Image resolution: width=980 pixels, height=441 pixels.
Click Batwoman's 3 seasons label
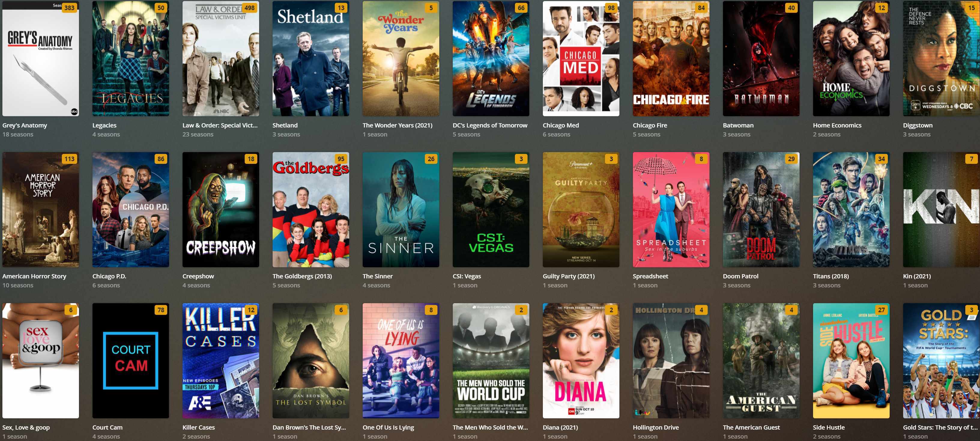(x=737, y=134)
